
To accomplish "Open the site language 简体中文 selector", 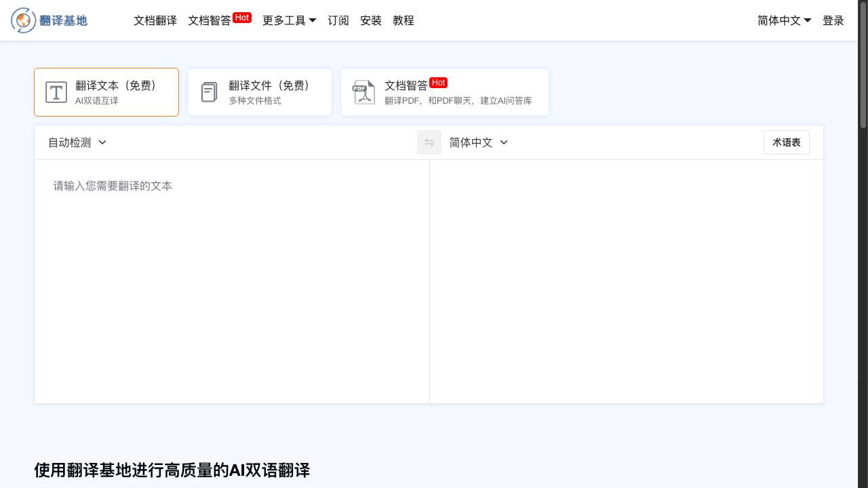I will (x=785, y=20).
